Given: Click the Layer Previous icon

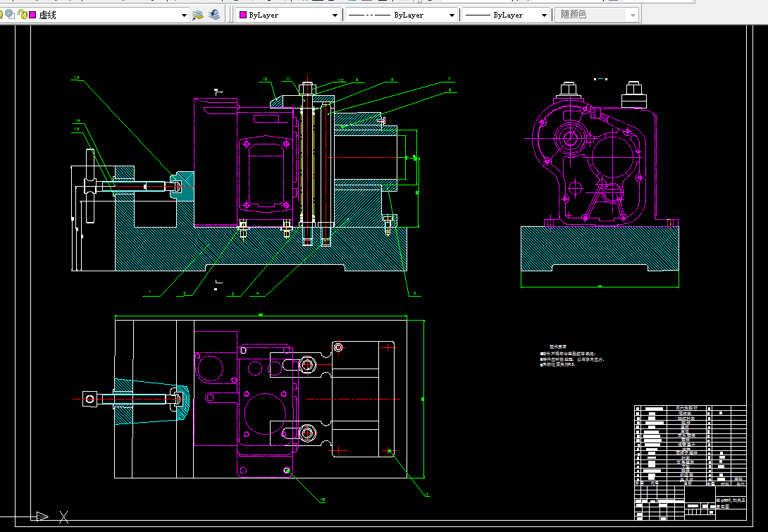Looking at the screenshot, I should click(x=215, y=15).
